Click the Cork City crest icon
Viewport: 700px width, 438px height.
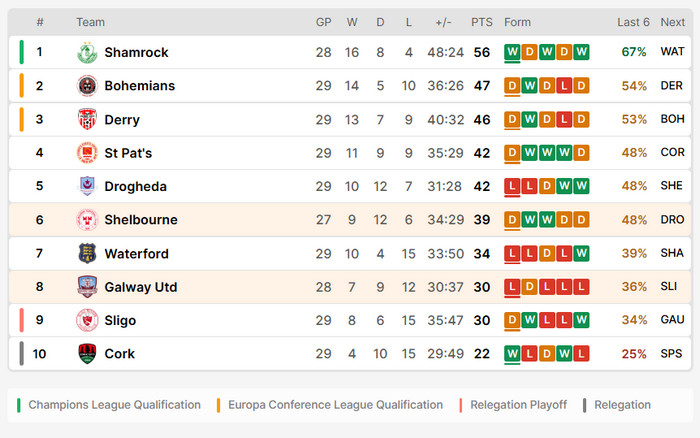tap(87, 354)
